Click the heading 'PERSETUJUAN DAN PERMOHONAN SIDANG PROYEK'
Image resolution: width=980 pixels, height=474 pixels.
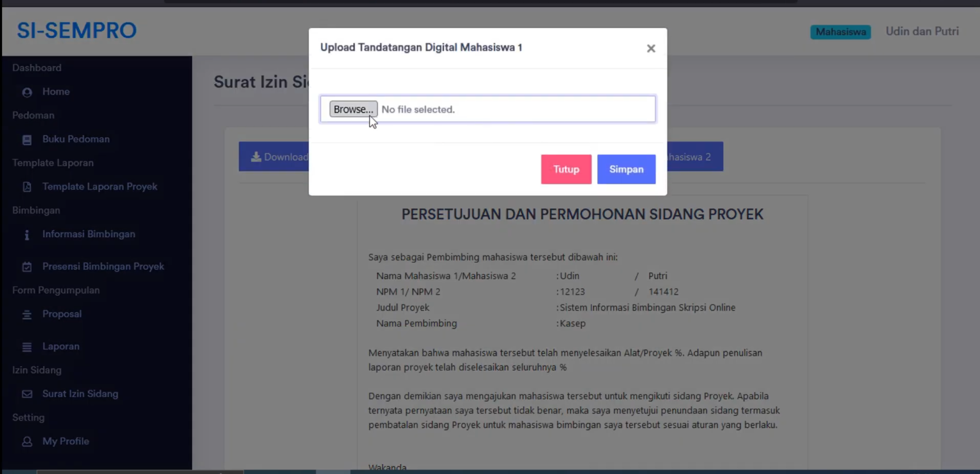tap(582, 214)
